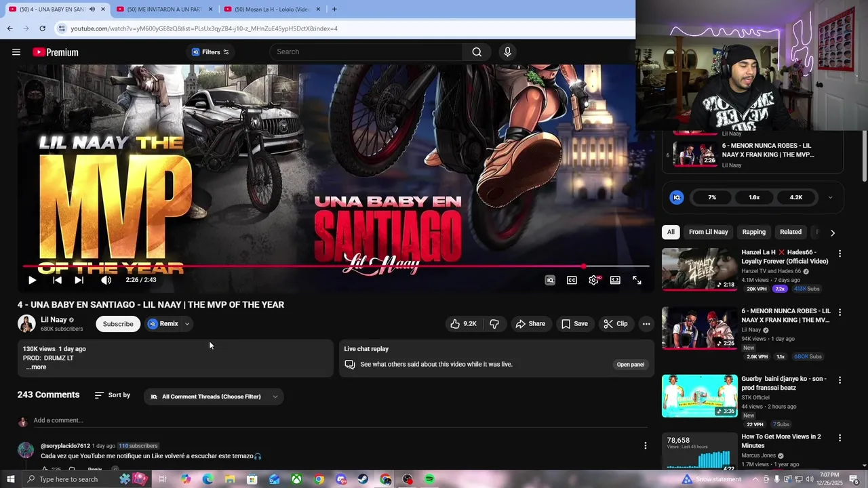
Task: Click the 7% vidIQ stat pill
Action: pyautogui.click(x=712, y=197)
